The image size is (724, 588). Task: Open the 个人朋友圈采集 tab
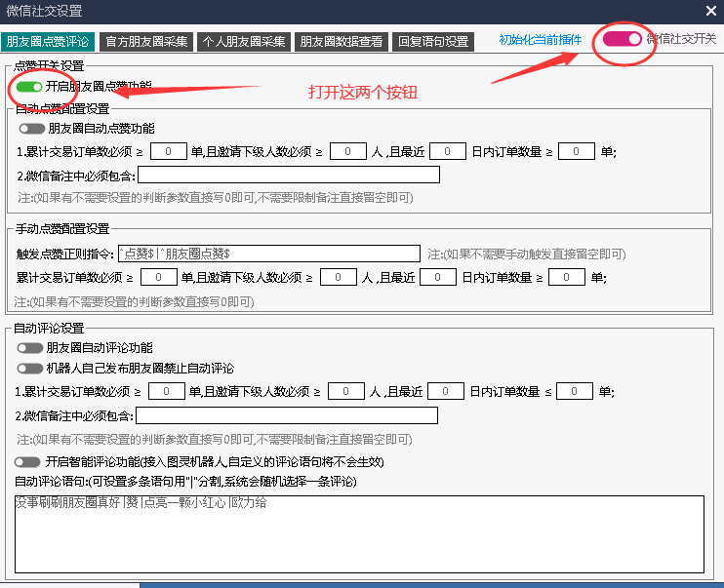pos(244,42)
